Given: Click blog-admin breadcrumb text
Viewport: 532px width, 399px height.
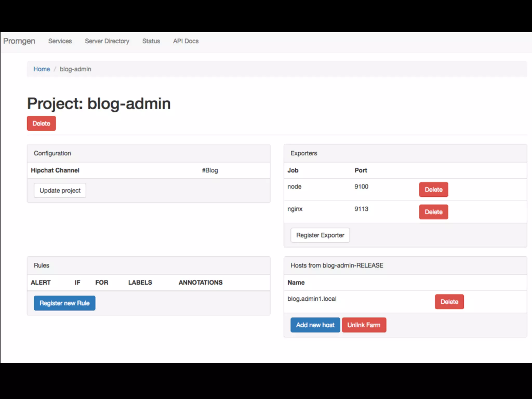Looking at the screenshot, I should (75, 69).
